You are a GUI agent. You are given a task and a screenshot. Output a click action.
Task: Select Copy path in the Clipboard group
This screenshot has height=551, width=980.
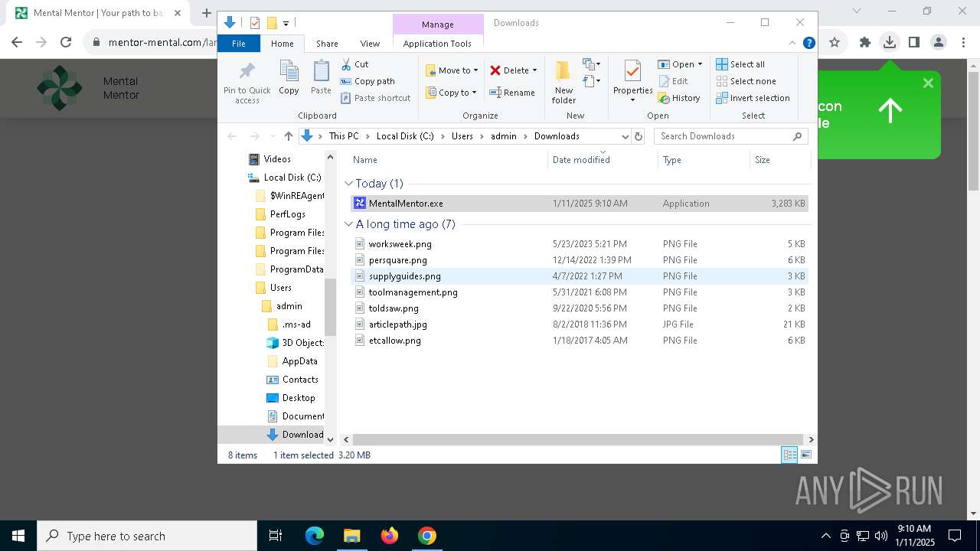367,81
